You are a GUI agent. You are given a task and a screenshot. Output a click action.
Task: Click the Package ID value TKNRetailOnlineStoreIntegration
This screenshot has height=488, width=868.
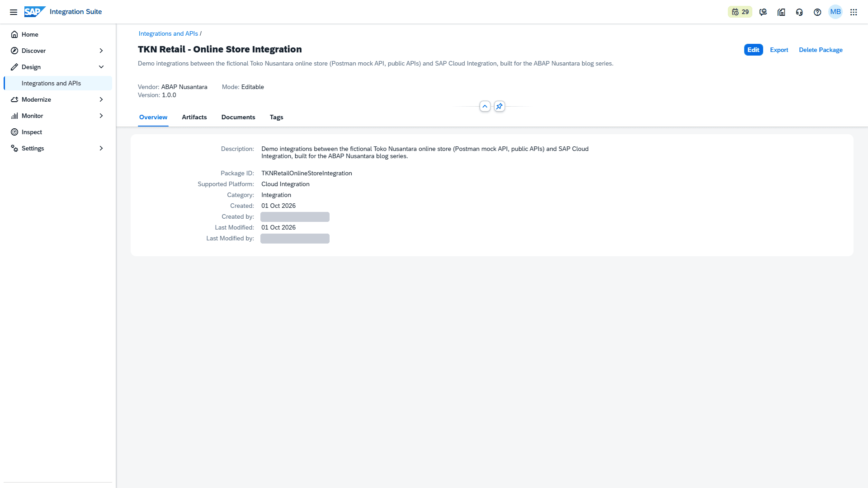click(307, 173)
